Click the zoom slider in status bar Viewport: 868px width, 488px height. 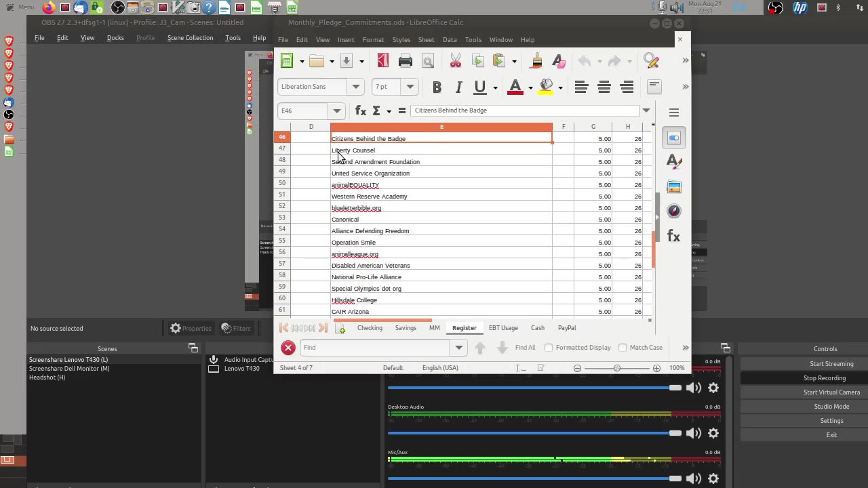(x=616, y=368)
